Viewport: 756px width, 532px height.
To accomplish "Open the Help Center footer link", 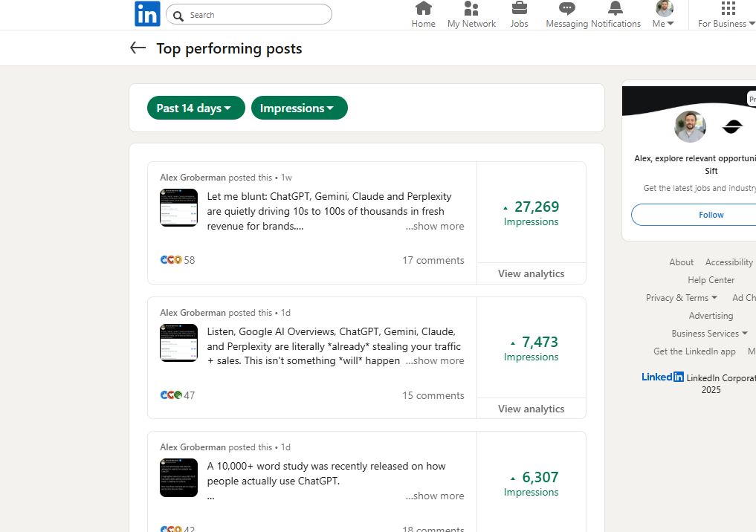I will point(711,280).
